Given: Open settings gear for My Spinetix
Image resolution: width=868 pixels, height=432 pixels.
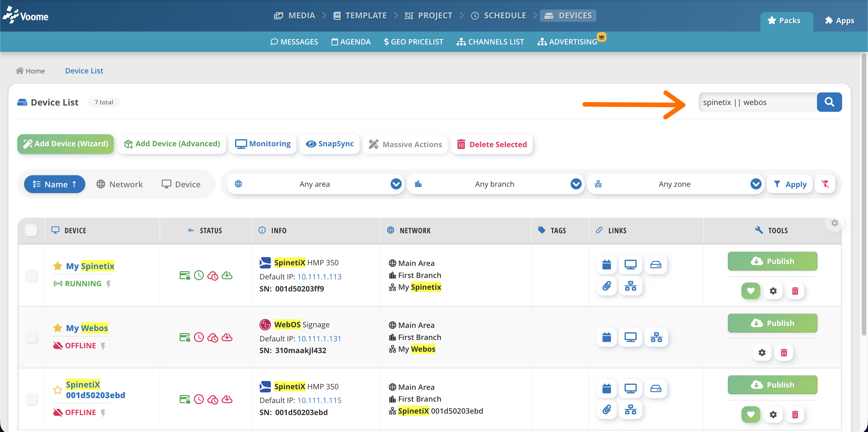Looking at the screenshot, I should 773,291.
